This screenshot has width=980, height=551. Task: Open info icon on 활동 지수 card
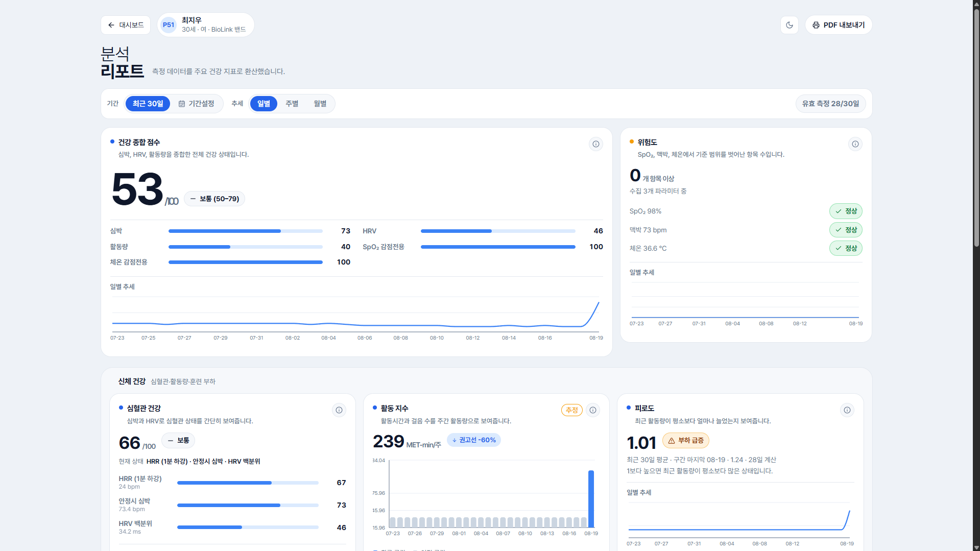click(592, 410)
